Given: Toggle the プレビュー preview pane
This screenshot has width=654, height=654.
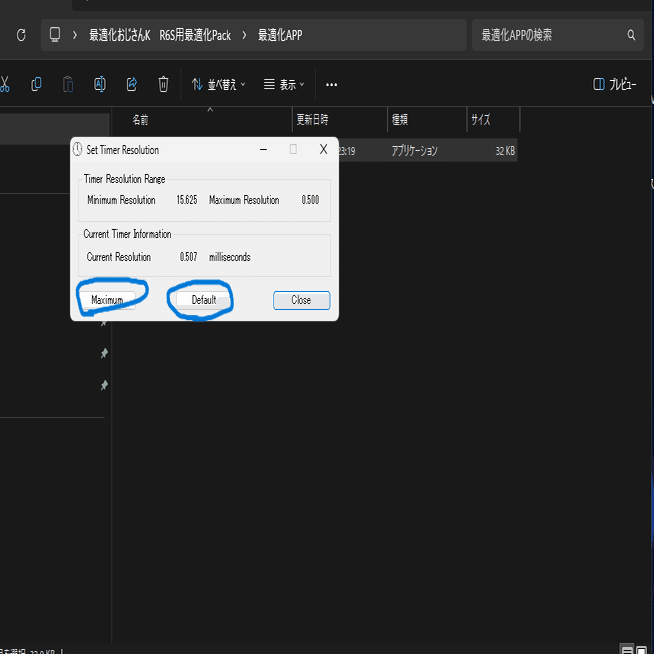Looking at the screenshot, I should [x=615, y=85].
